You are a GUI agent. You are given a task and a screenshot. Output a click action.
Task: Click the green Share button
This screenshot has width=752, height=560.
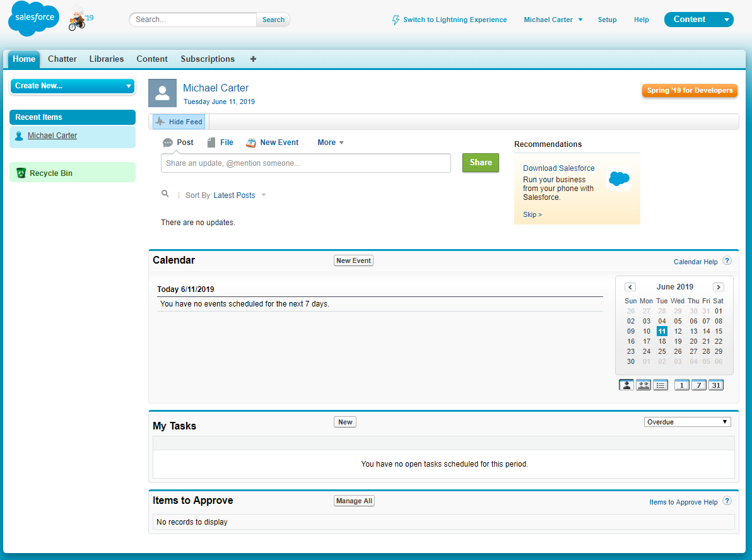(x=480, y=163)
